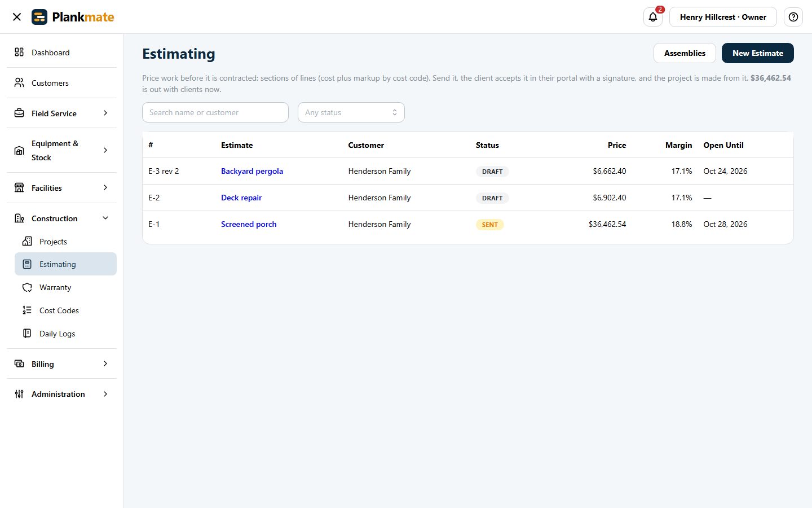This screenshot has height=508, width=812.
Task: Expand the Equipment & Stock chevron
Action: coord(105,150)
